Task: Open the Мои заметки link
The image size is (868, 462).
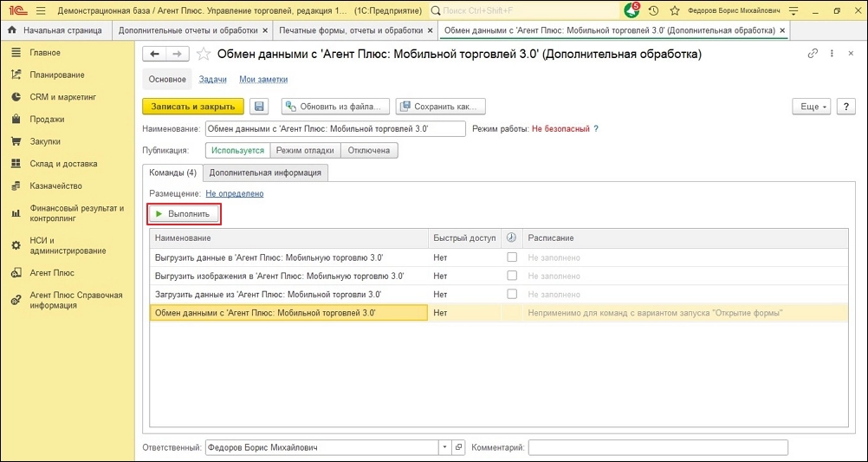Action: 263,79
